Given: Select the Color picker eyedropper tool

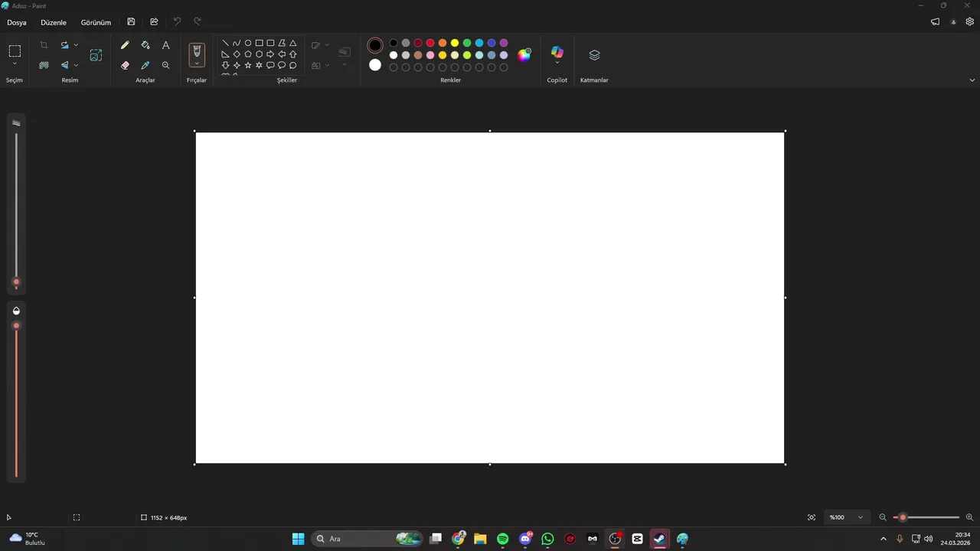Looking at the screenshot, I should (145, 65).
